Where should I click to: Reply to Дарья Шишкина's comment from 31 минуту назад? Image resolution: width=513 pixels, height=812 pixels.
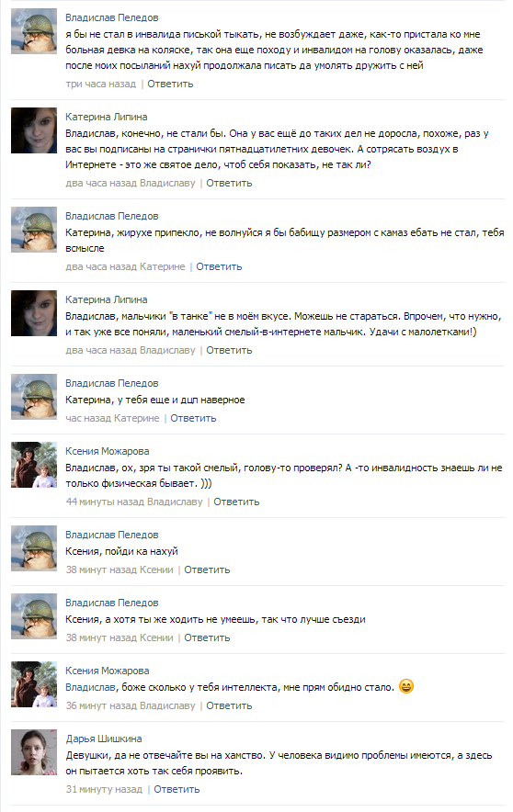point(177,789)
